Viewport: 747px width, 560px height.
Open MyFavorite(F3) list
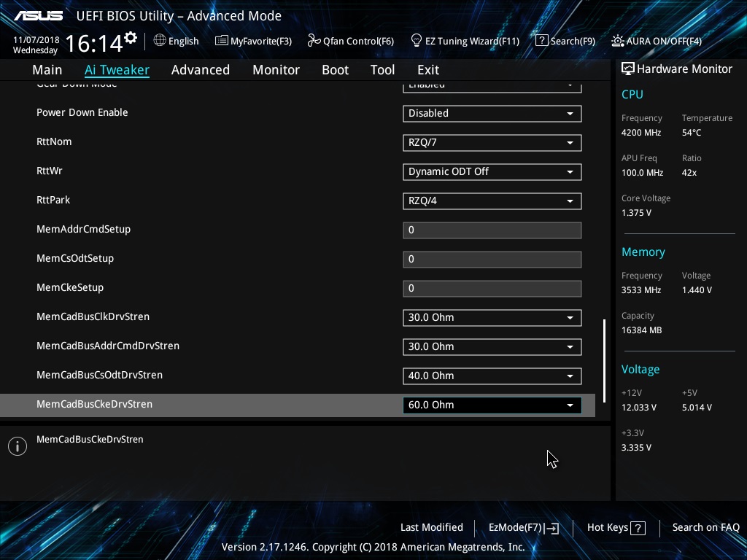253,41
